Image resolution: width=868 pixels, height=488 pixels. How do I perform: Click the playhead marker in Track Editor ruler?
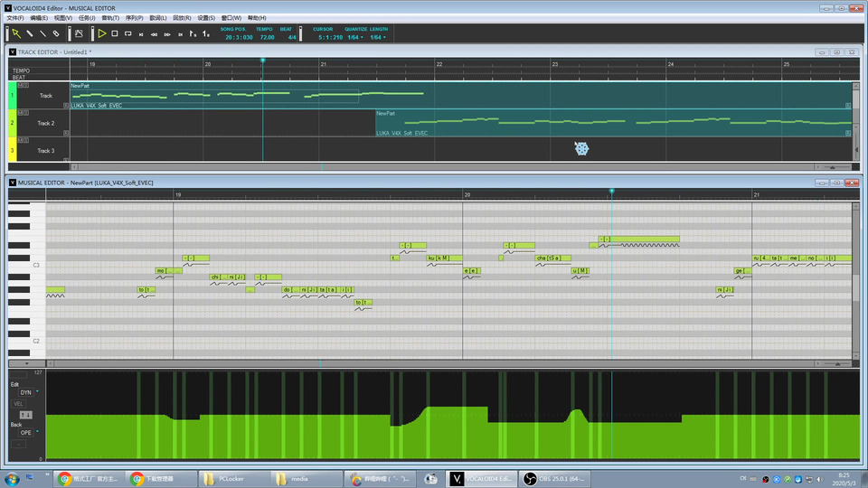263,61
